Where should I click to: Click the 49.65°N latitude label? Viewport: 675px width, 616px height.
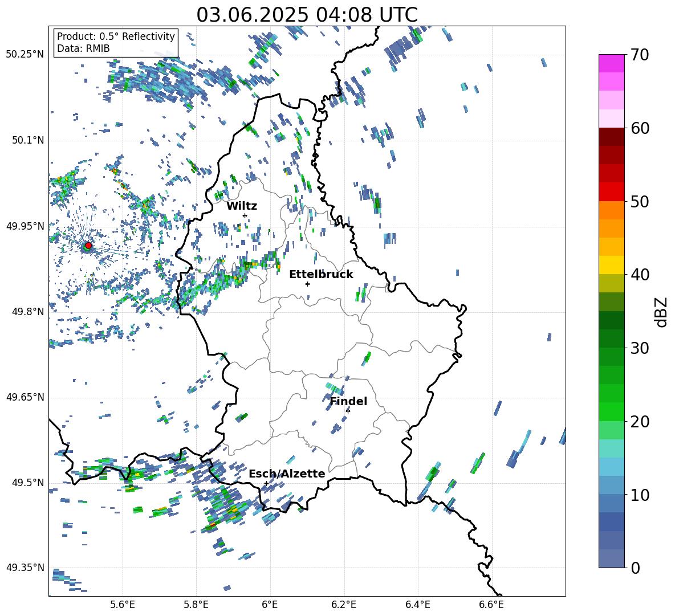(25, 397)
